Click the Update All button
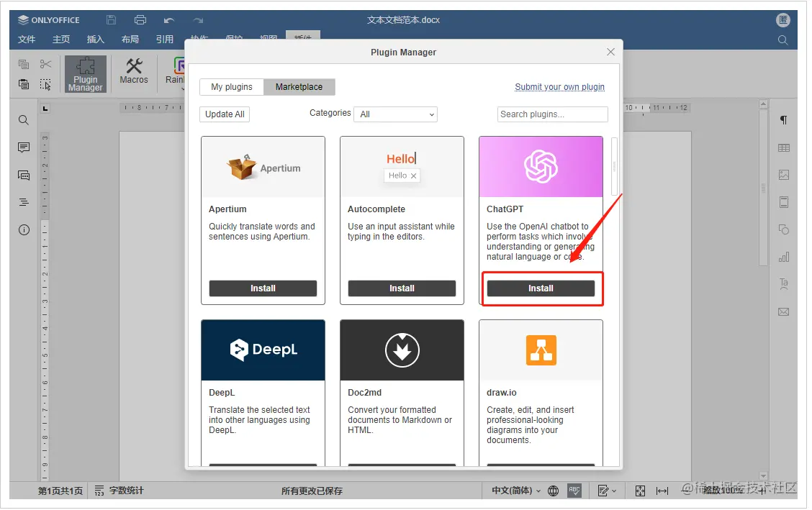Image resolution: width=812 pixels, height=510 pixels. [x=225, y=114]
